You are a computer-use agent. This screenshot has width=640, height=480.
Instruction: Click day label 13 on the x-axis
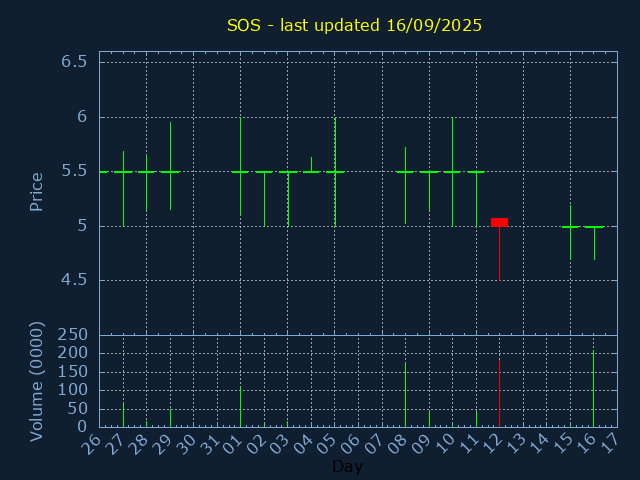pyautogui.click(x=514, y=444)
